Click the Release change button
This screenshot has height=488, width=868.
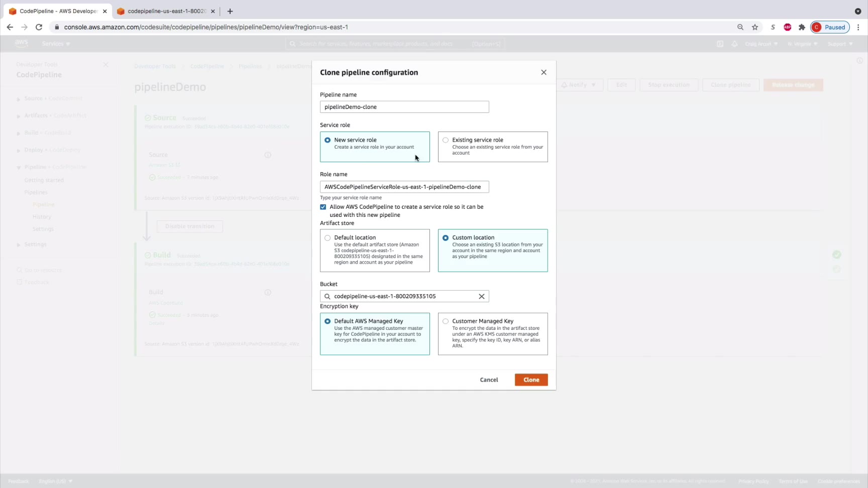pos(793,85)
